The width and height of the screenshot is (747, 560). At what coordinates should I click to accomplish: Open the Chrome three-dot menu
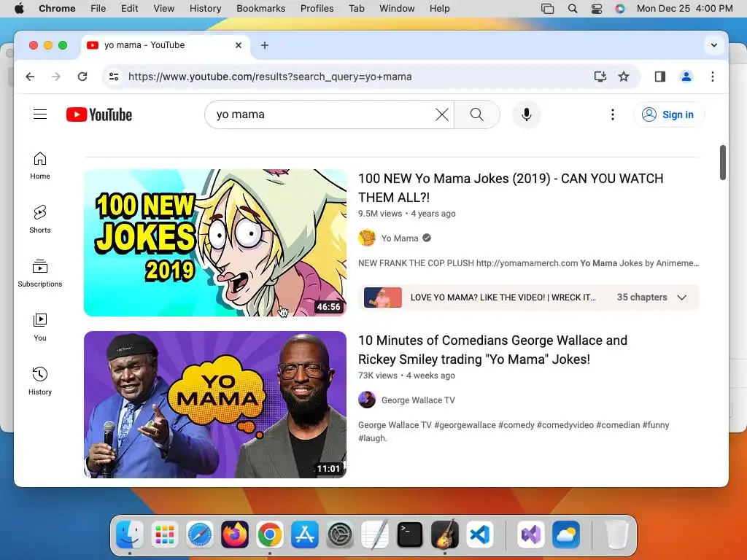tap(712, 76)
